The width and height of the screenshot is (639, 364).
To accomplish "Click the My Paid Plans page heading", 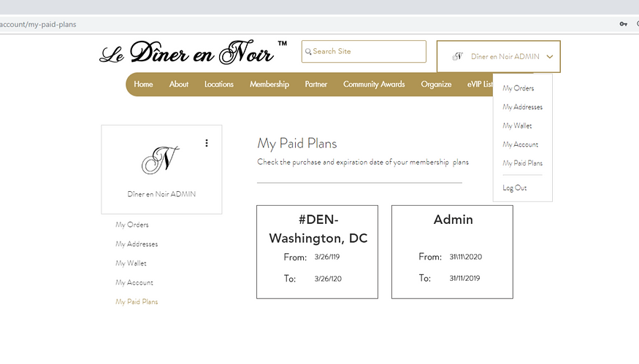I will point(297,144).
